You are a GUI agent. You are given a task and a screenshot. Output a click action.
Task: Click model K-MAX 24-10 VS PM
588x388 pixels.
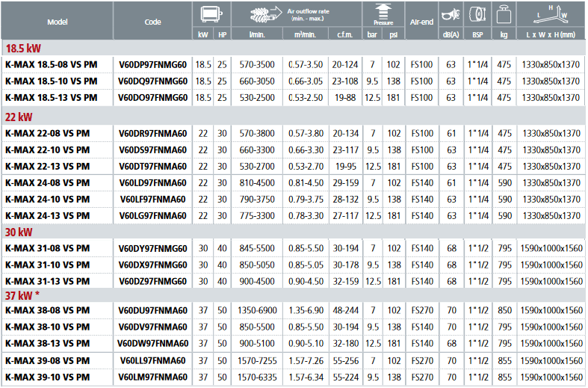tap(48, 200)
